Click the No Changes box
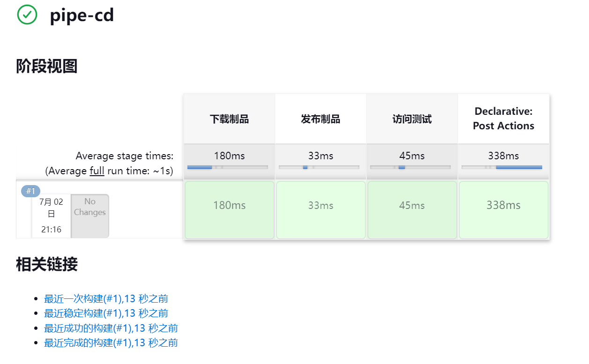The height and width of the screenshot is (364, 589). coord(90,216)
